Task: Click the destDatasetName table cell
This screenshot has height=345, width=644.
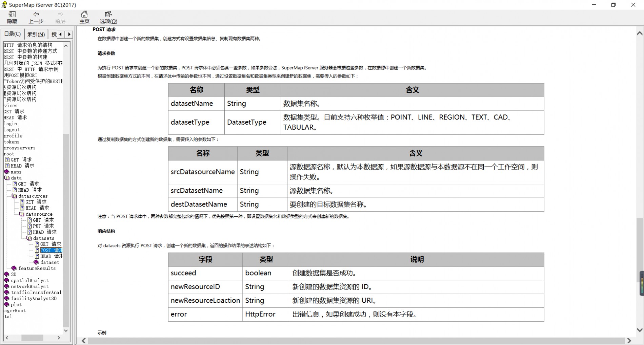Action: point(203,204)
